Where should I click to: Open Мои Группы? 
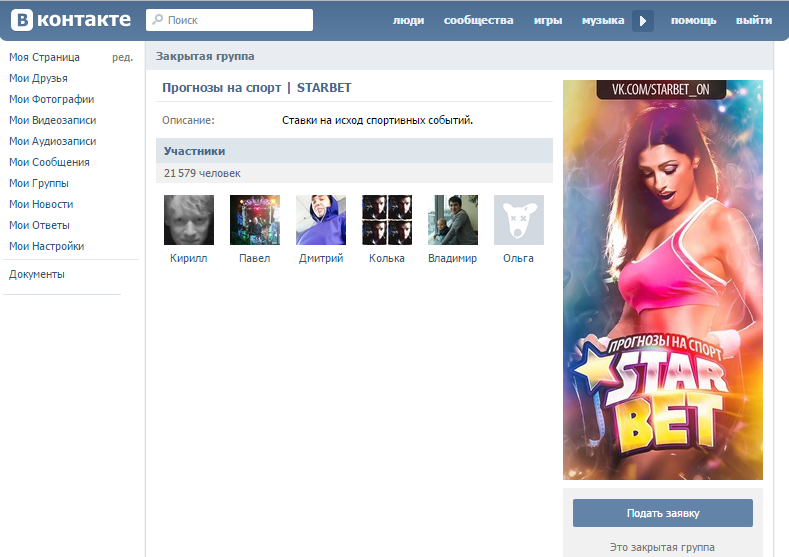(39, 184)
